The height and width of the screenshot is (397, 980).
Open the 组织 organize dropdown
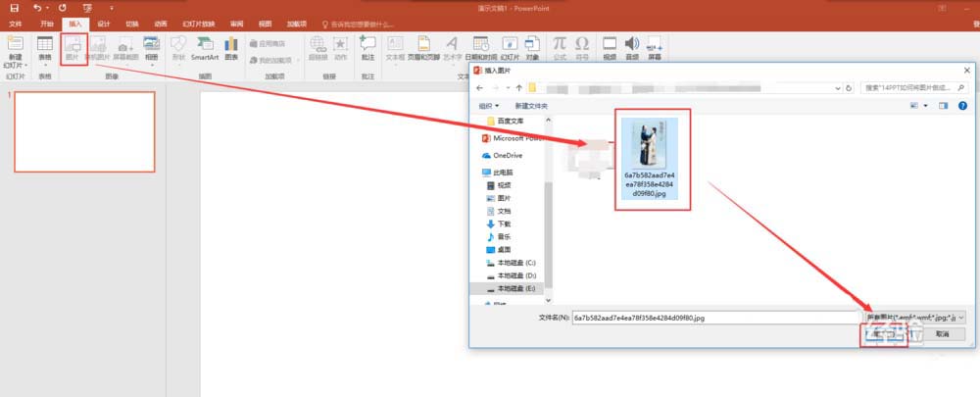pyautogui.click(x=489, y=106)
